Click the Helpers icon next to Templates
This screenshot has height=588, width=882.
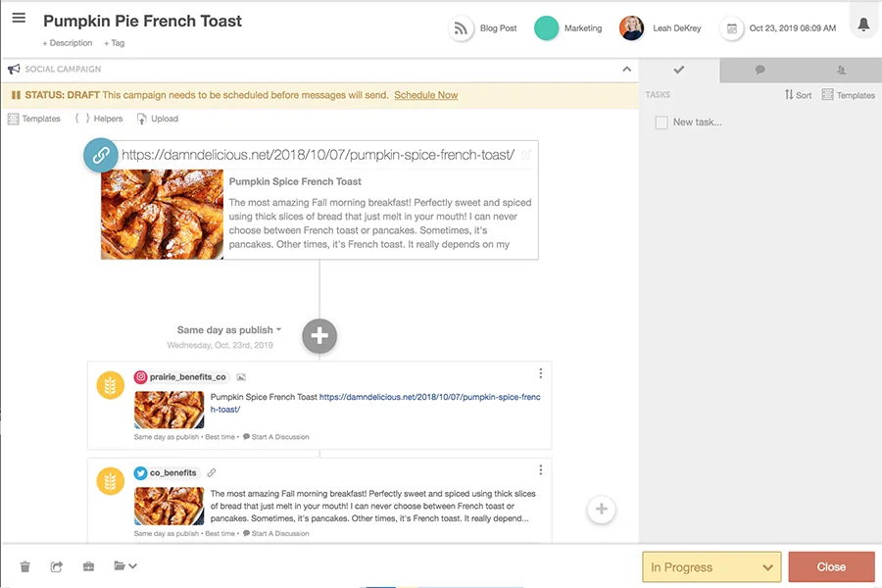(99, 119)
